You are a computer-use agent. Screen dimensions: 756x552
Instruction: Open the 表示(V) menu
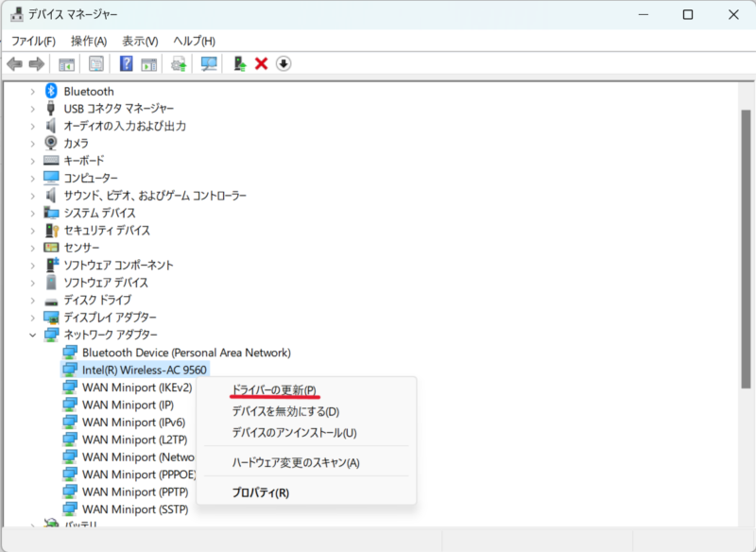point(140,41)
